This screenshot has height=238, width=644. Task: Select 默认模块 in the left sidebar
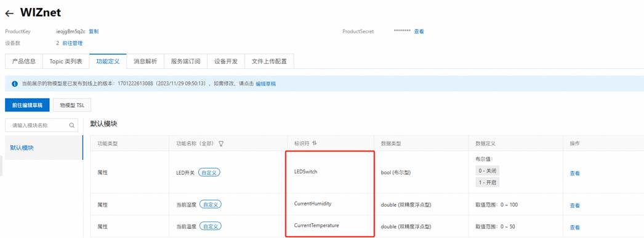click(44, 148)
